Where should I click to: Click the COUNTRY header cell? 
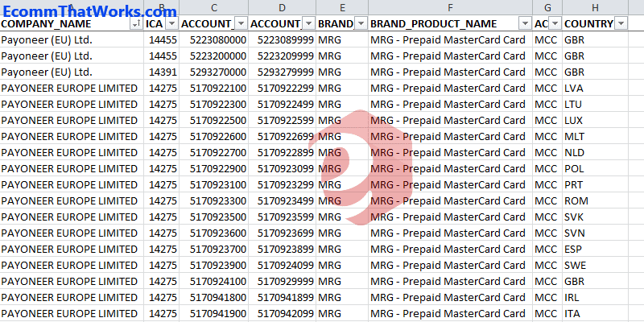coord(595,24)
